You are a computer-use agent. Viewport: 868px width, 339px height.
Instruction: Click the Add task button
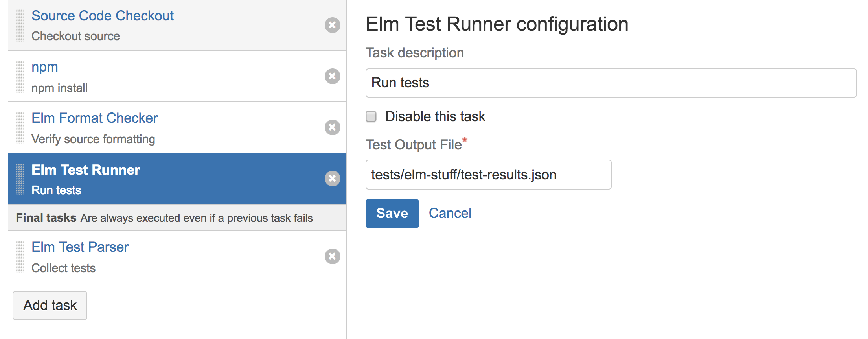click(50, 305)
